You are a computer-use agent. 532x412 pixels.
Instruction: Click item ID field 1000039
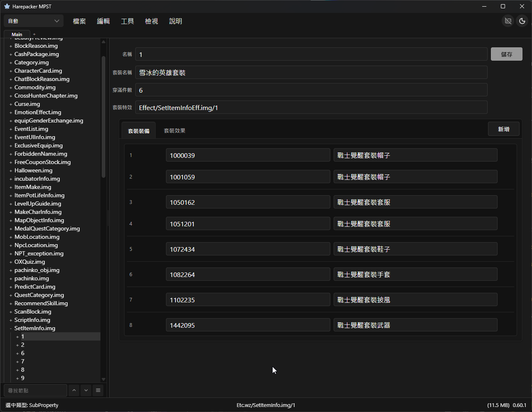point(248,155)
